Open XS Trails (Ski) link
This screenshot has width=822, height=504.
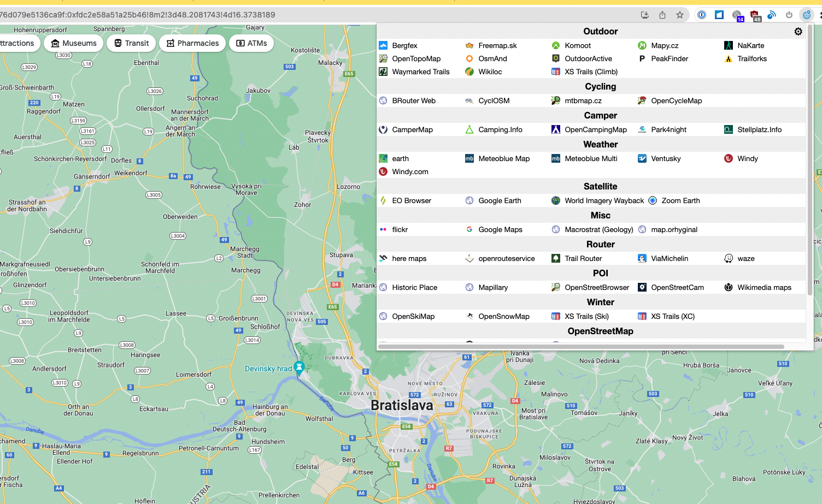[x=586, y=316]
